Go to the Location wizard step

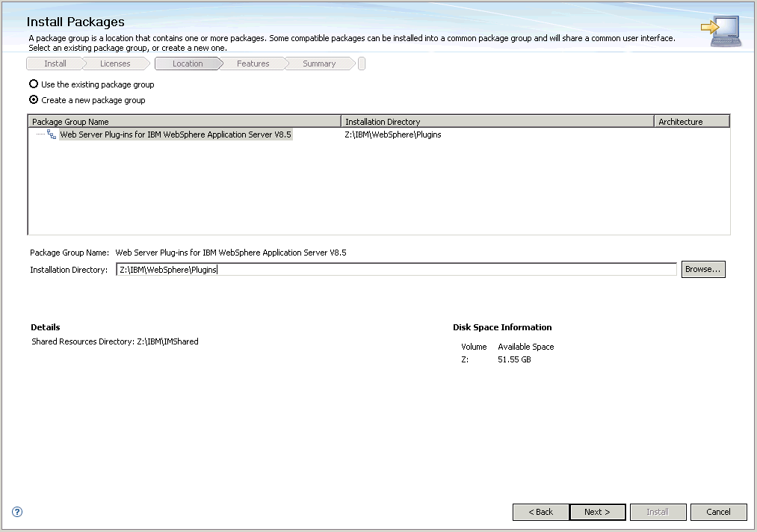(188, 64)
